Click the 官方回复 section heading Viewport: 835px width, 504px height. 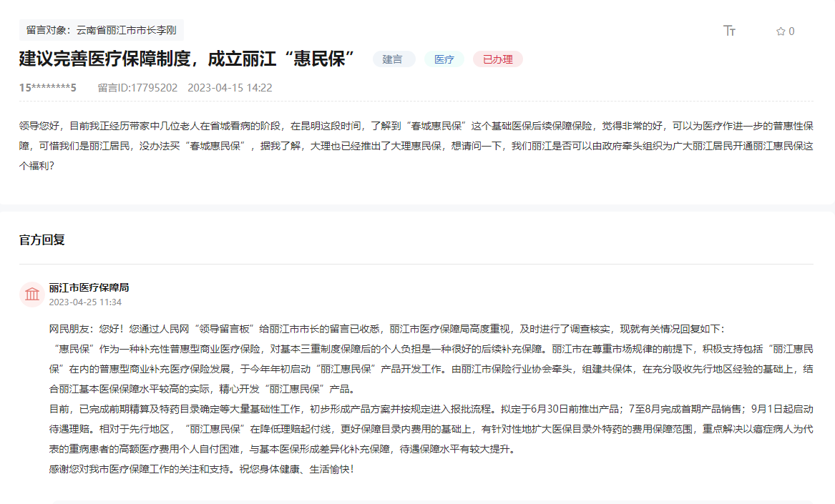pyautogui.click(x=42, y=240)
